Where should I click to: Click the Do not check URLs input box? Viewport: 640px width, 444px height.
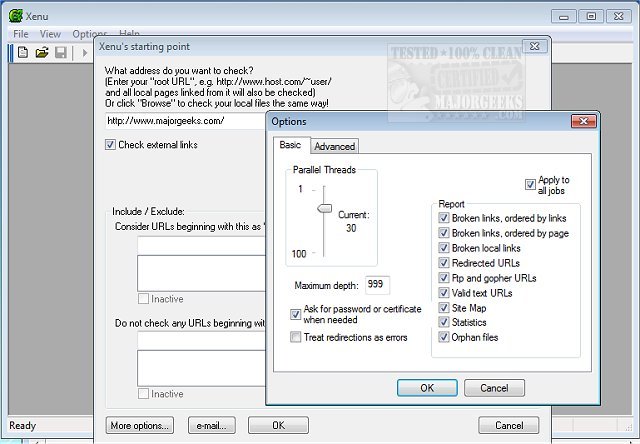[x=202, y=341]
